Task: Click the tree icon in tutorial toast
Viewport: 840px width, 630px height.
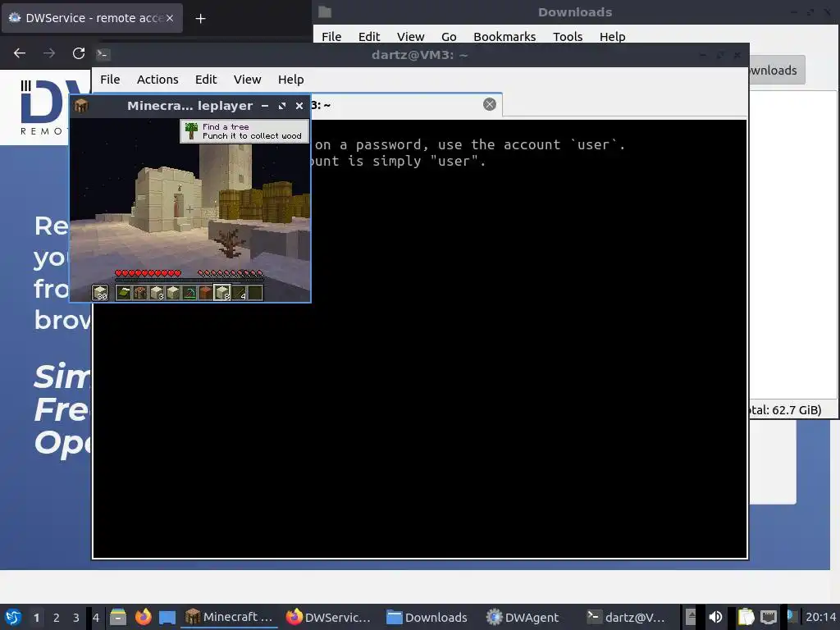Action: click(x=191, y=130)
